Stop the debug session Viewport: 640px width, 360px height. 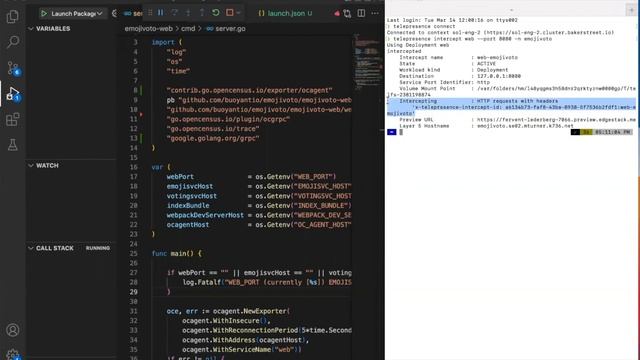click(x=230, y=13)
